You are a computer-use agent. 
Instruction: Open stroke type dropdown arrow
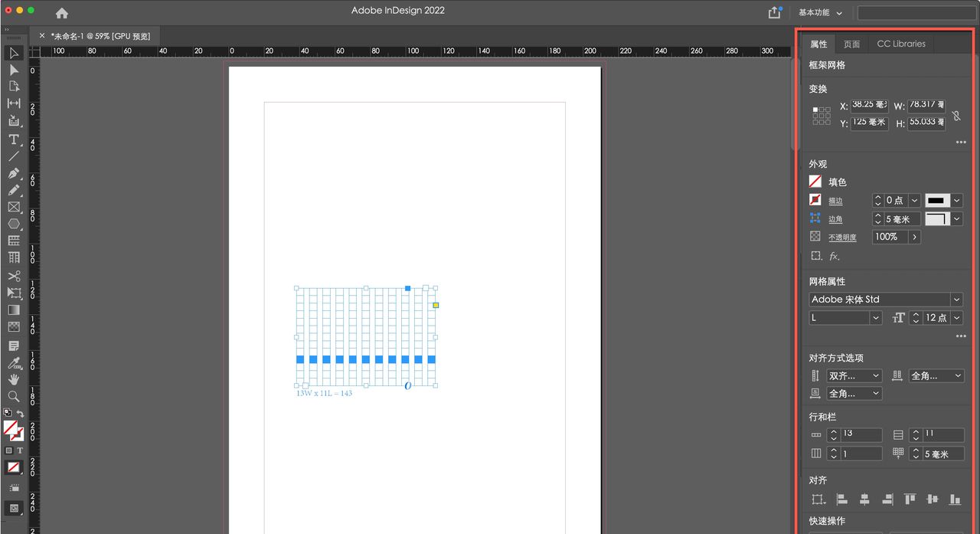click(x=957, y=200)
